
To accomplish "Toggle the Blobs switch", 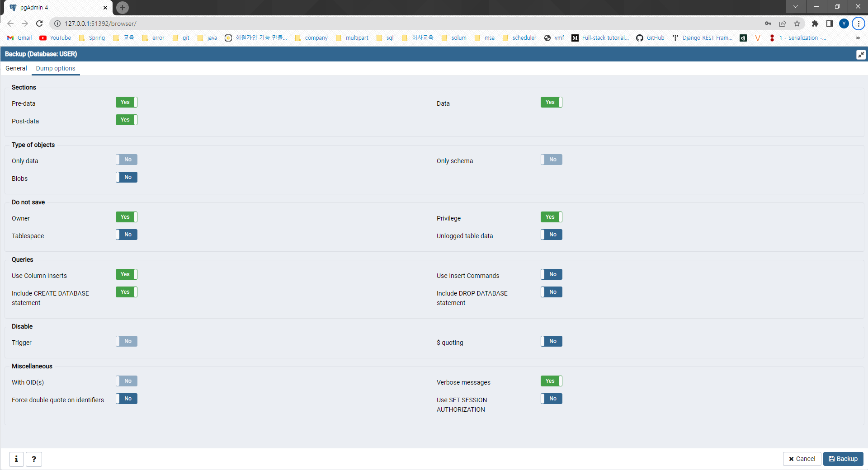I will point(127,177).
